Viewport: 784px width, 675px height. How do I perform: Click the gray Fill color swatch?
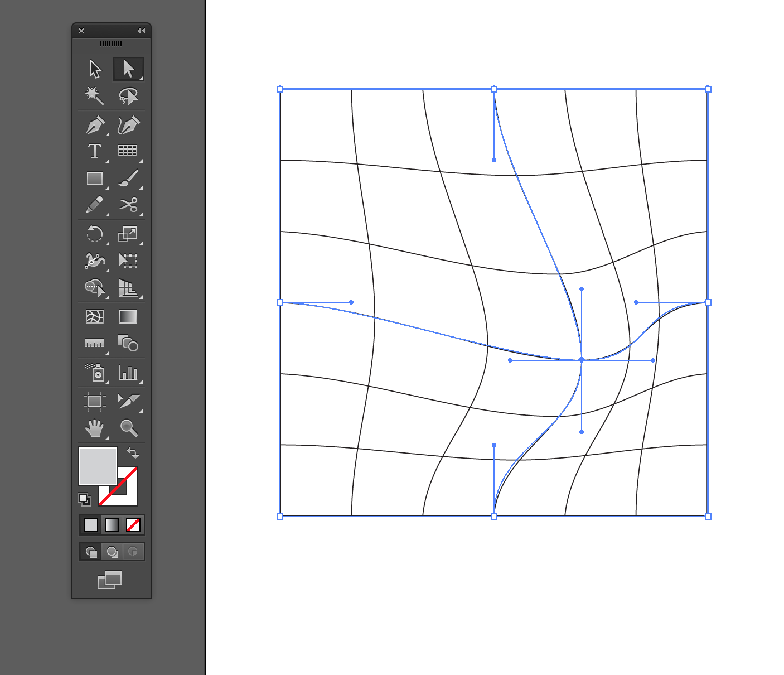click(x=98, y=466)
